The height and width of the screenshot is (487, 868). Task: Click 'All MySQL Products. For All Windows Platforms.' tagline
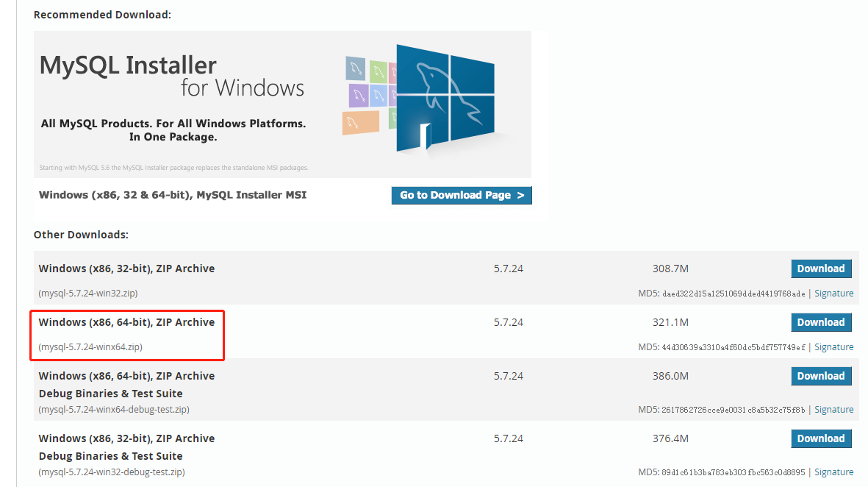click(x=173, y=124)
